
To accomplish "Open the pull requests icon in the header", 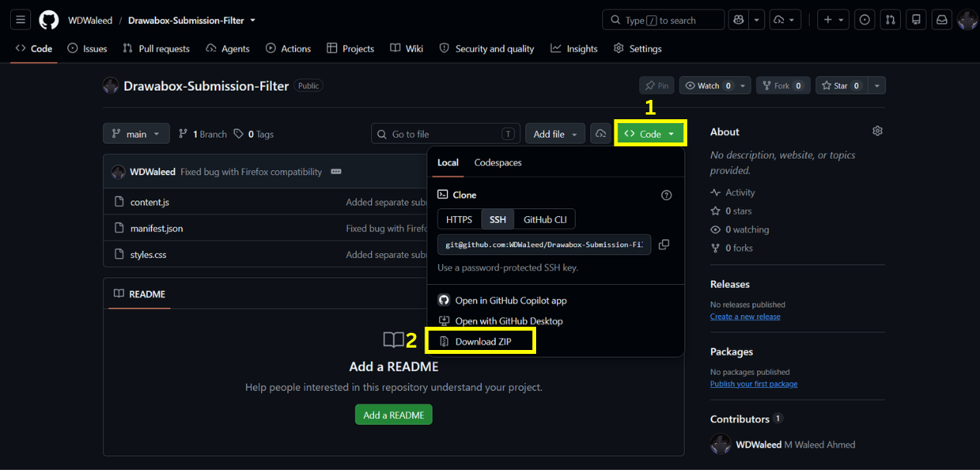I will point(891,20).
